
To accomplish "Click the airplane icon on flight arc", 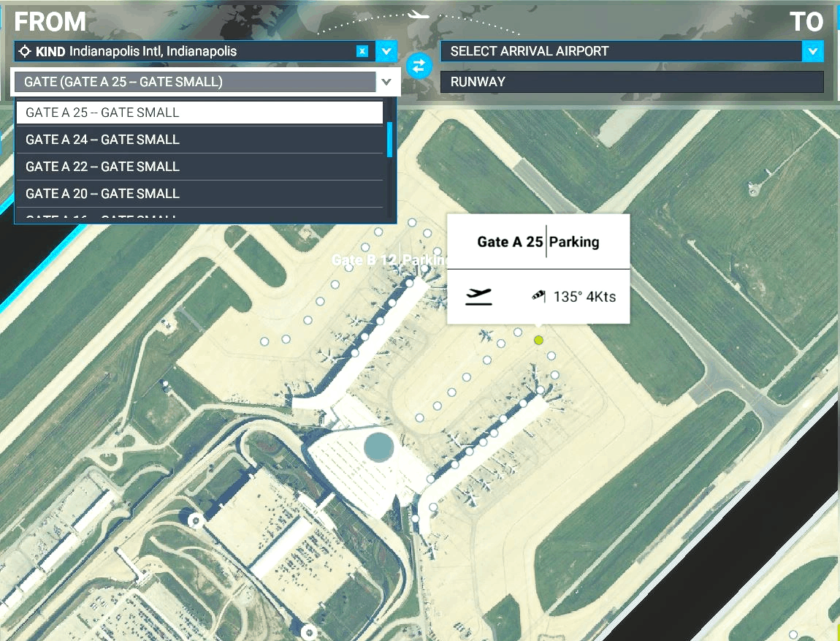I will point(418,14).
